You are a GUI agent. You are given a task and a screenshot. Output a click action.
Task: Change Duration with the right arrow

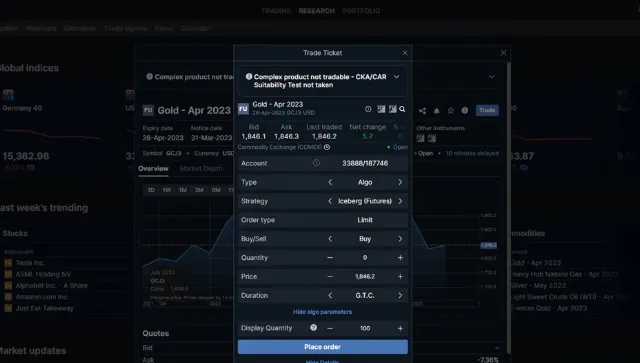pos(400,295)
